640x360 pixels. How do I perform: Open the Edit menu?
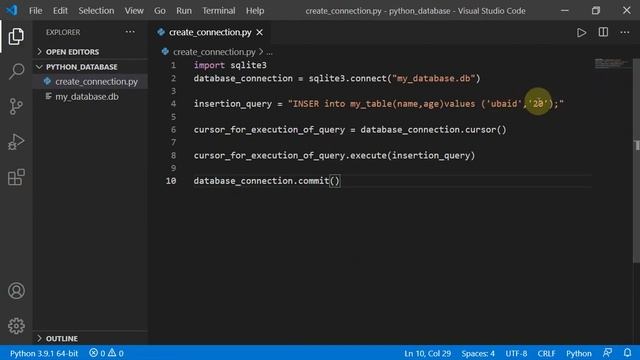(60, 11)
